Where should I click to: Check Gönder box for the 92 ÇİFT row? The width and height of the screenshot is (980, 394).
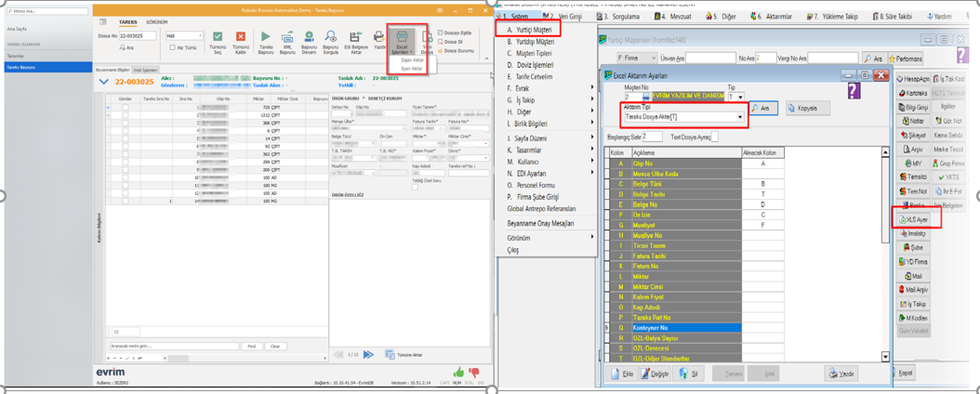coord(126,146)
